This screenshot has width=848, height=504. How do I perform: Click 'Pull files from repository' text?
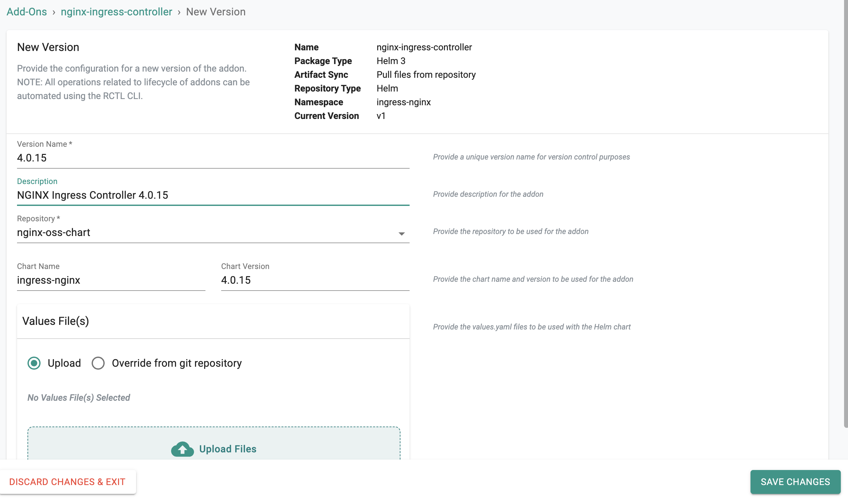click(426, 75)
